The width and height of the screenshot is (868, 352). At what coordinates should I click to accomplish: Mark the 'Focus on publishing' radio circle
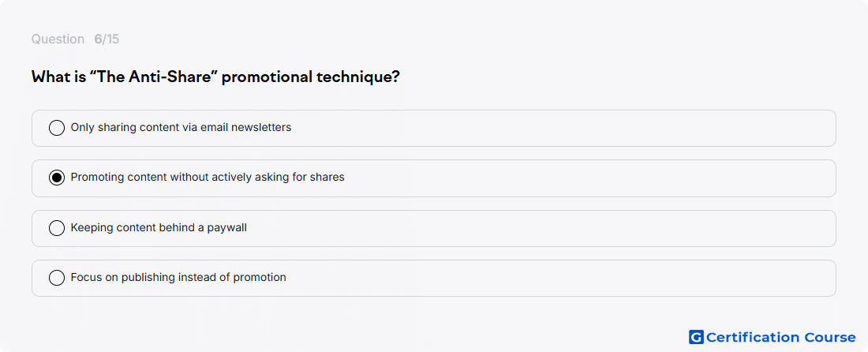point(57,278)
